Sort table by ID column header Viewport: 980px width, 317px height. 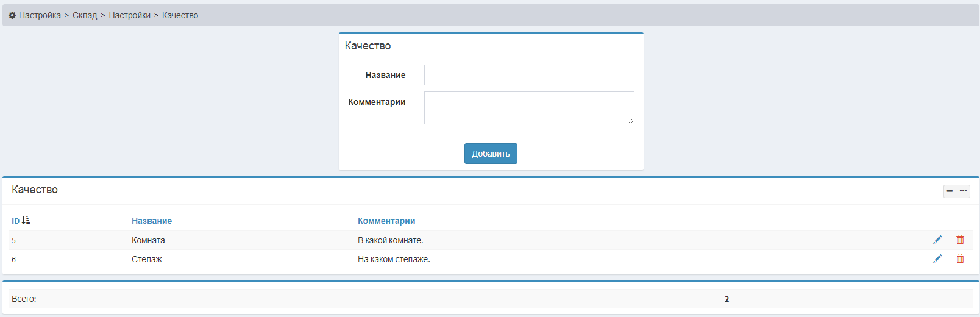click(x=16, y=221)
